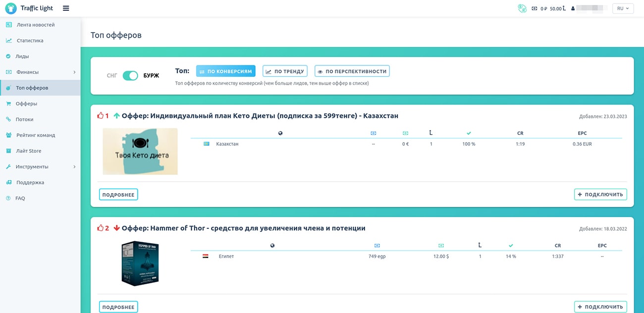
Task: Click the Топ офферов page heading
Action: [x=116, y=35]
